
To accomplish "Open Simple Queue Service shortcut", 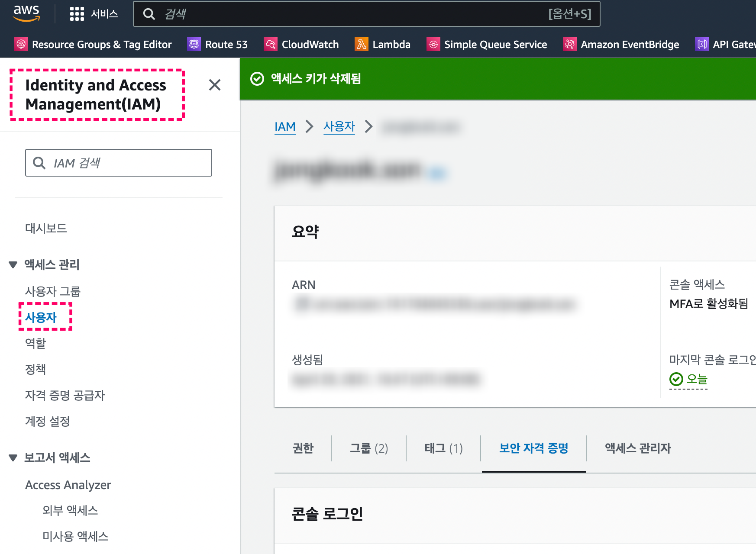I will tap(487, 44).
